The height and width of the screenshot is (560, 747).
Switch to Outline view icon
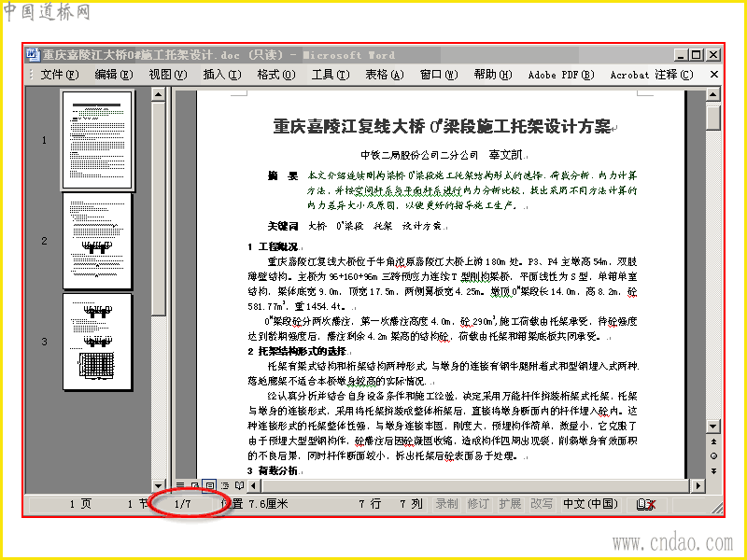point(225,485)
